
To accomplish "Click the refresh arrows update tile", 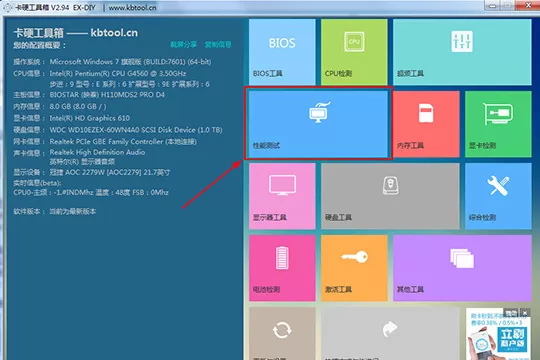I will click(x=282, y=333).
